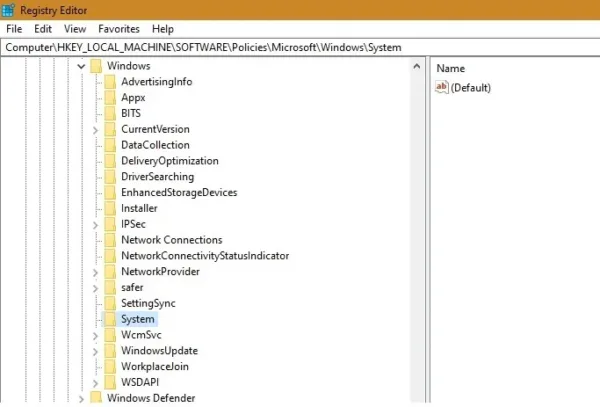Select the AdvertisingInfo key
600x407 pixels.
pos(157,82)
